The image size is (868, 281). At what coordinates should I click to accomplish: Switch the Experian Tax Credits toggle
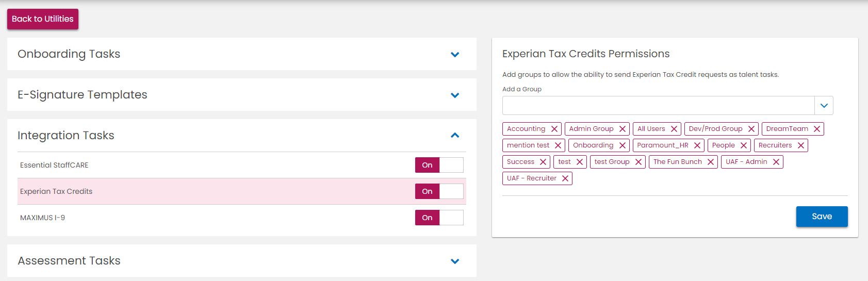click(439, 191)
